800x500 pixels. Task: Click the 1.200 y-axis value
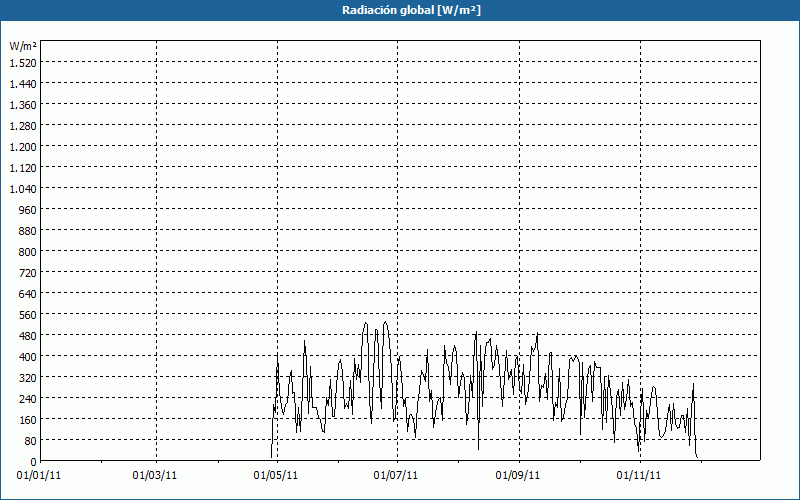click(x=23, y=147)
